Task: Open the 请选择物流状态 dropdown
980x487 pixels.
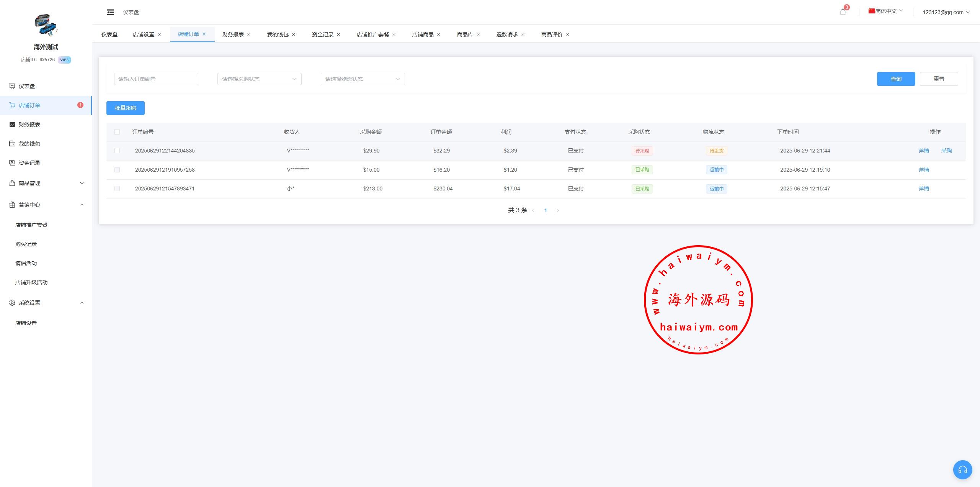Action: coord(363,79)
